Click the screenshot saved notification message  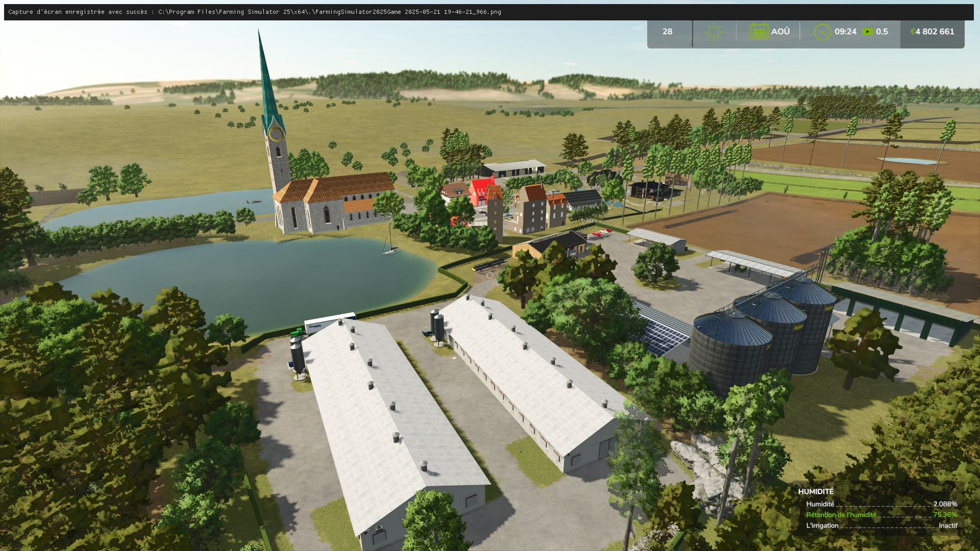(x=255, y=12)
